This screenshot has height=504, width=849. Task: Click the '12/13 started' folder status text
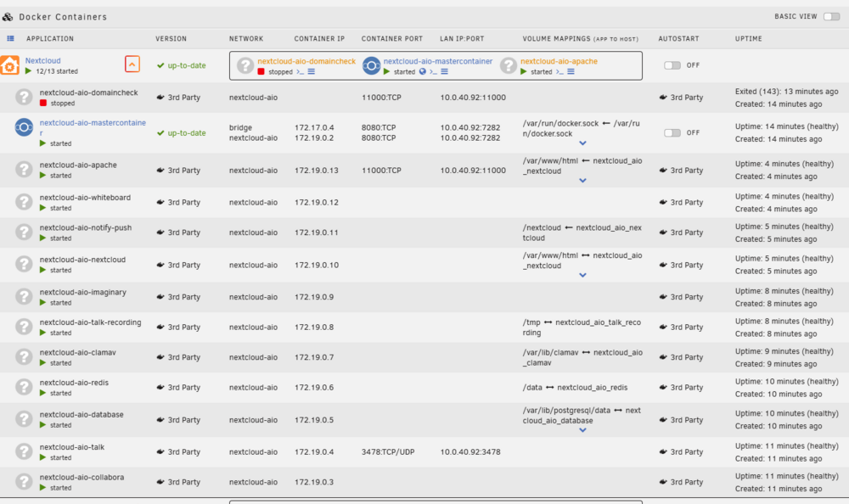[x=57, y=71]
